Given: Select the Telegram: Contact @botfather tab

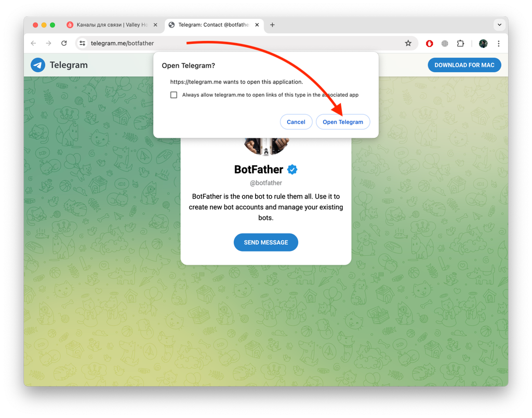Looking at the screenshot, I should point(214,25).
